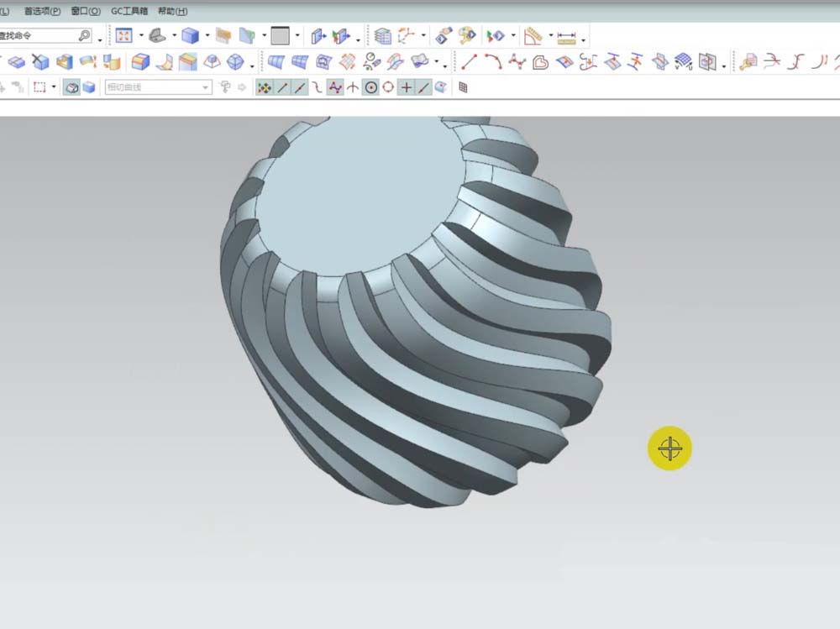This screenshot has height=629, width=840.
Task: Click the heart-shaped offset curve icon
Action: [x=540, y=63]
